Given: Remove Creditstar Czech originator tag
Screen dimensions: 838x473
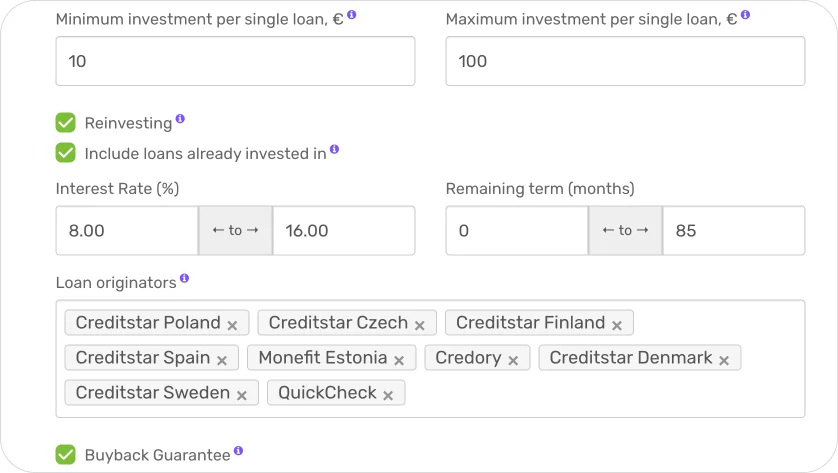Looking at the screenshot, I should pyautogui.click(x=420, y=325).
